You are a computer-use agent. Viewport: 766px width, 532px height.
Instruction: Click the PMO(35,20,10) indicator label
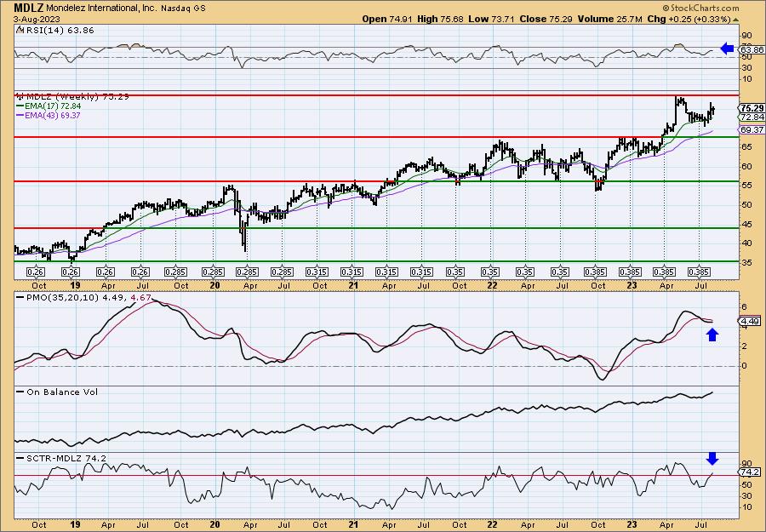coord(61,297)
